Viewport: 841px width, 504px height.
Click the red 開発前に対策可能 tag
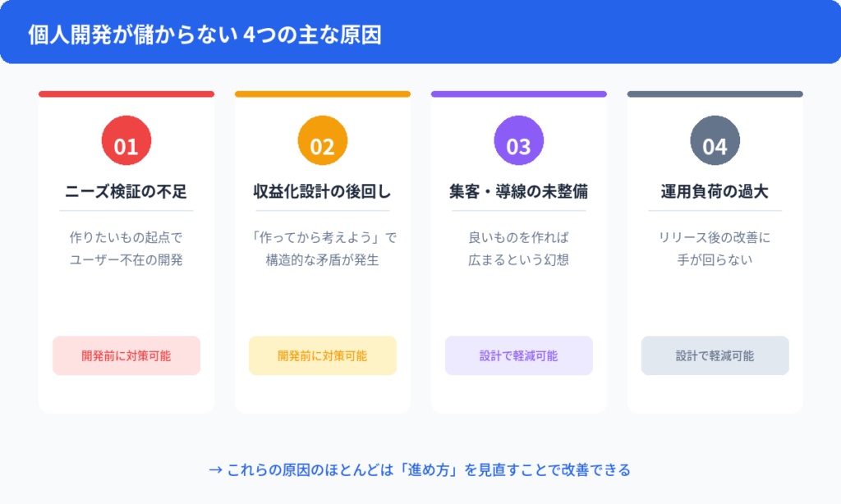point(126,356)
